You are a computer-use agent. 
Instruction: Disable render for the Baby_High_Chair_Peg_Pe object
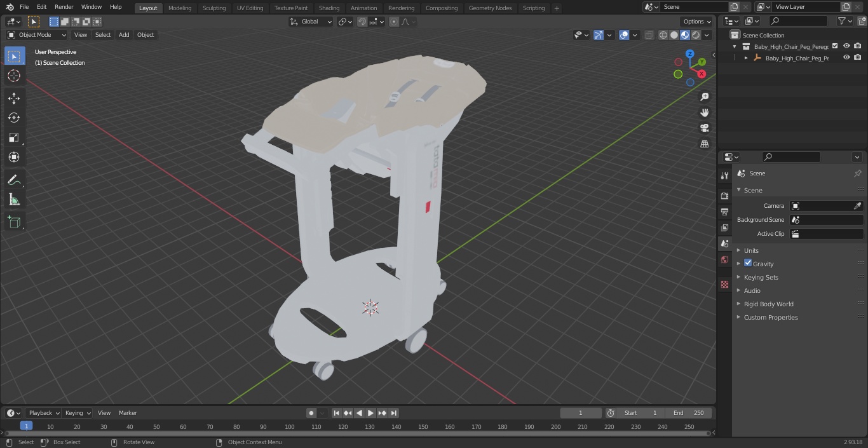857,57
